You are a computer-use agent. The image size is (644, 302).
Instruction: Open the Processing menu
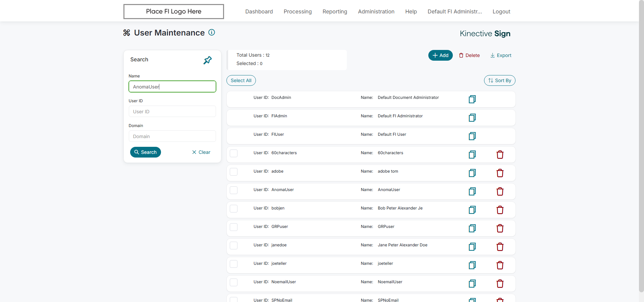tap(298, 11)
